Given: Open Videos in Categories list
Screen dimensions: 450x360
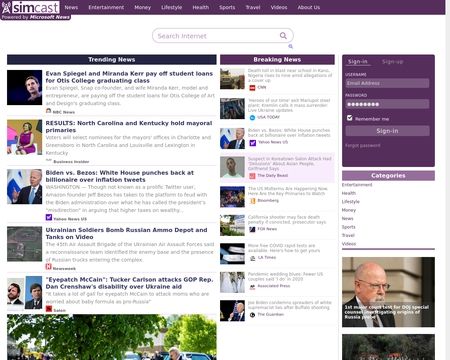Looking at the screenshot, I should 349,244.
